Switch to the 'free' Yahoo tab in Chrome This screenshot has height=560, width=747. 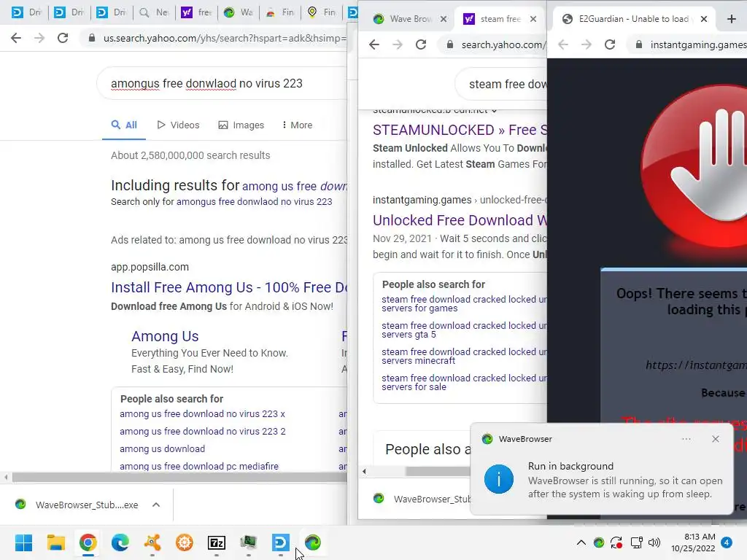click(196, 12)
